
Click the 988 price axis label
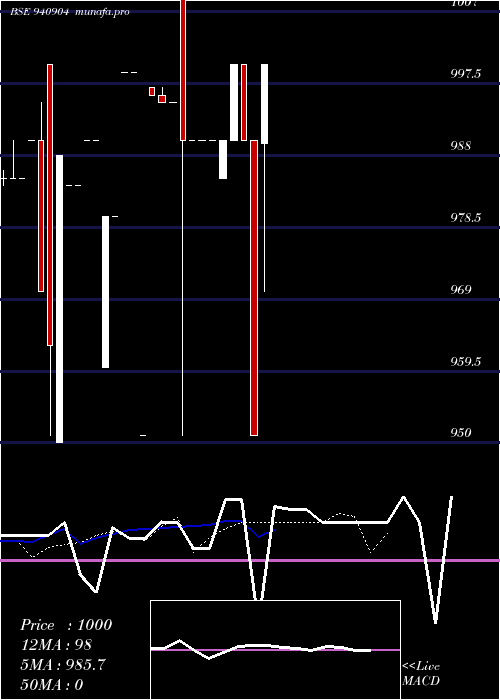tap(460, 146)
